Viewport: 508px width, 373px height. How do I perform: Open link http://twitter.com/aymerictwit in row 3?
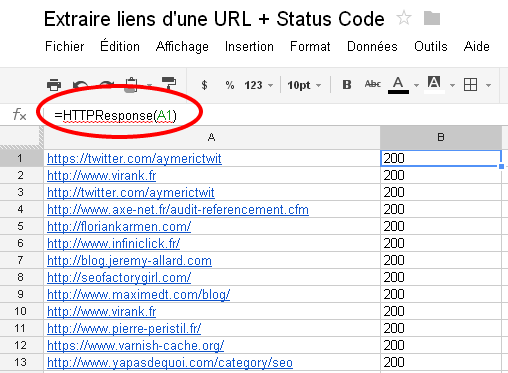click(x=131, y=192)
